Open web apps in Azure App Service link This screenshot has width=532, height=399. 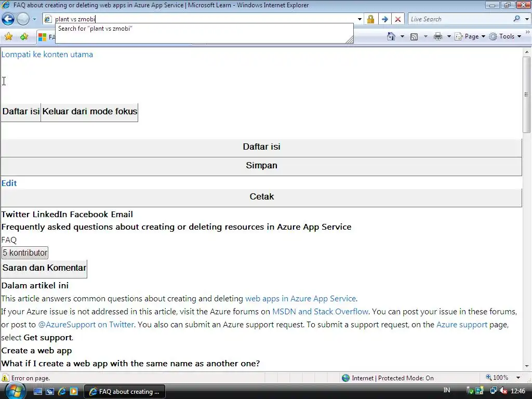coord(300,299)
